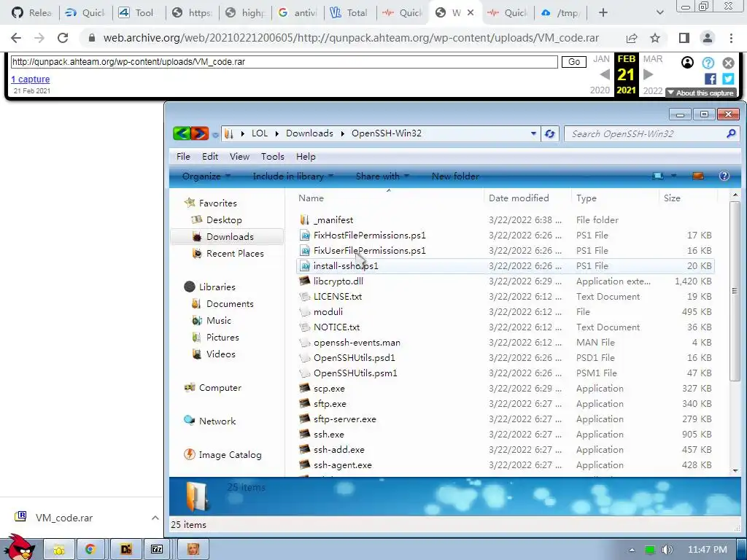The height and width of the screenshot is (560, 747).
Task: Go back using Chrome's back arrow
Action: (x=16, y=38)
